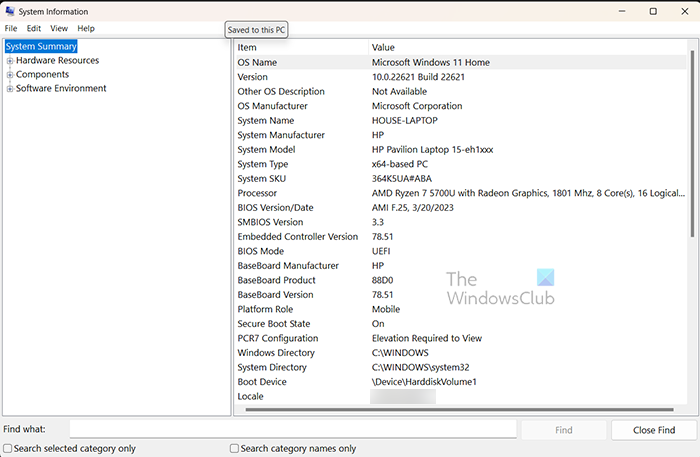Select the BIOS Version/Date row
This screenshot has width=700, height=457.
(461, 208)
